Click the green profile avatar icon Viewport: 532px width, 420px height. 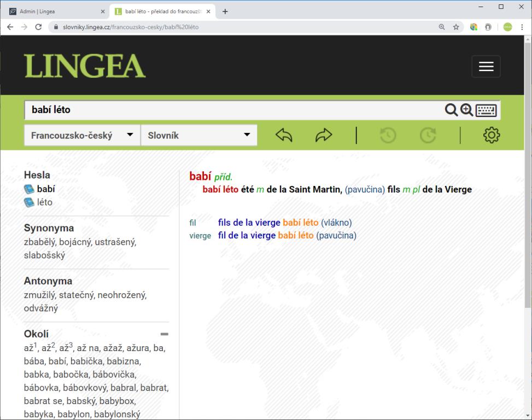click(507, 27)
